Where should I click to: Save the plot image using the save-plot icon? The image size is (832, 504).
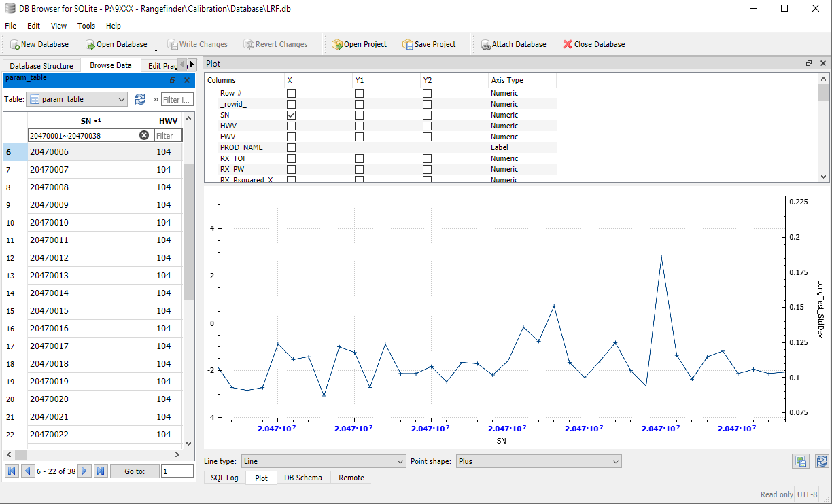[801, 461]
